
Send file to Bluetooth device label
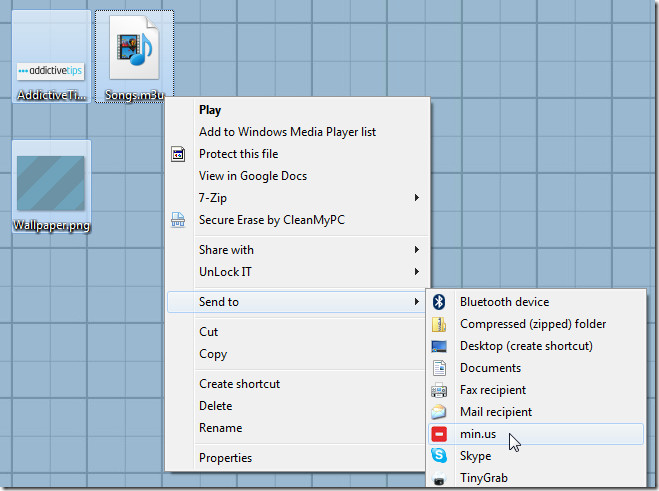pos(505,302)
